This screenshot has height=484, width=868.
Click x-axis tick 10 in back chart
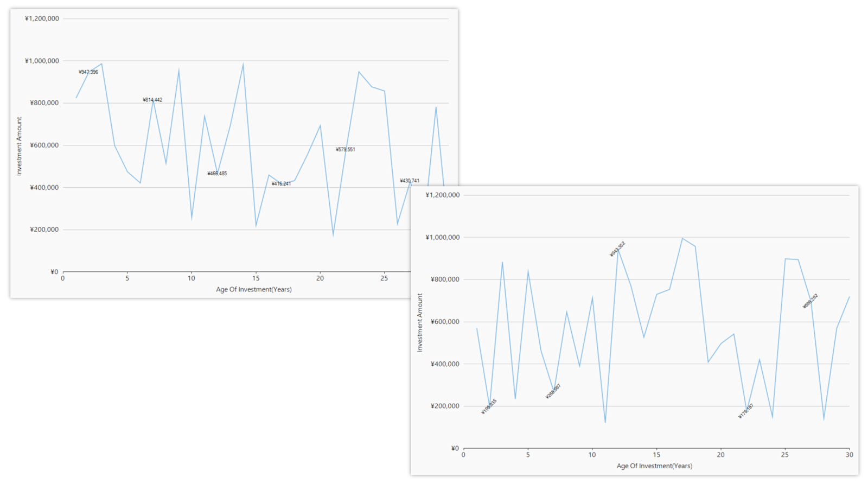tap(192, 278)
